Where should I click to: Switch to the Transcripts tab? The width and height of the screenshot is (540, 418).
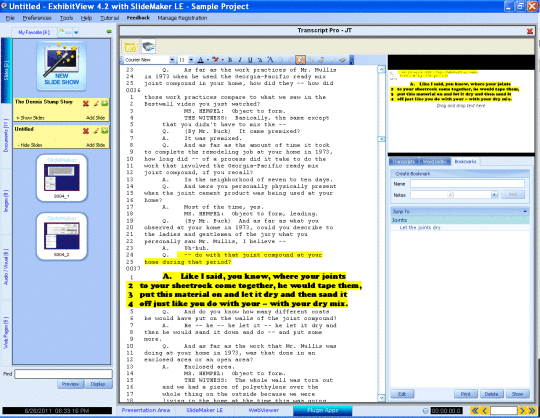click(x=404, y=161)
